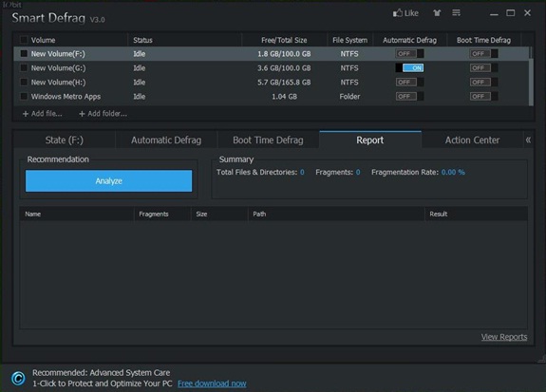Click plus icon for Add folder
Viewport: 546px width, 392px height.
tap(82, 114)
